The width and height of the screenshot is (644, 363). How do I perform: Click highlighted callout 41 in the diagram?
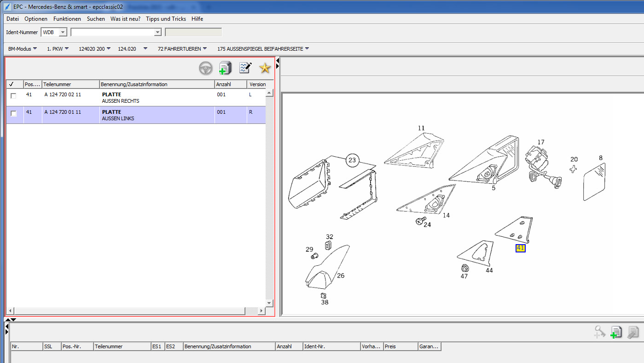point(521,248)
